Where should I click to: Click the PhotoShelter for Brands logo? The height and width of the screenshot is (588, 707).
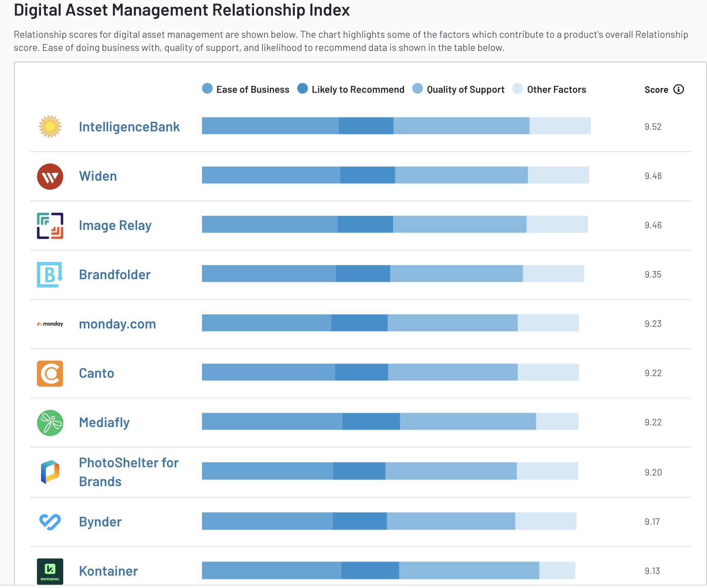(x=50, y=472)
